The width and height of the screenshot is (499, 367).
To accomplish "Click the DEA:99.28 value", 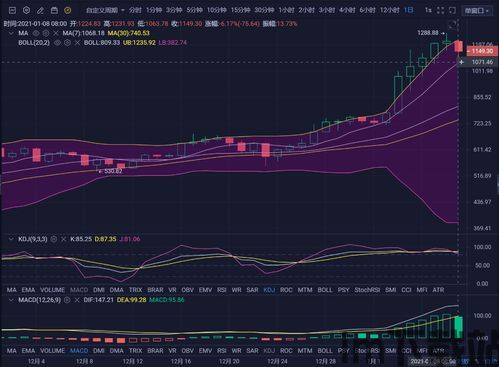I will click(131, 300).
